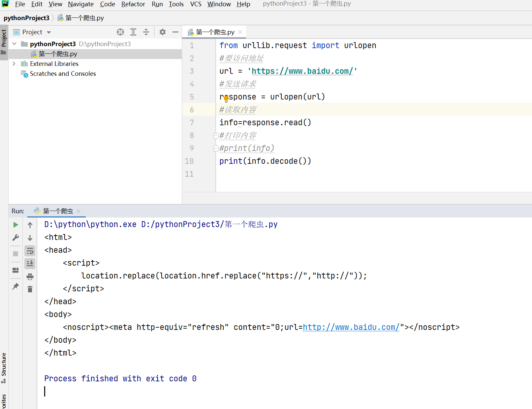Select External Libraries tree item
This screenshot has height=409, width=532.
[54, 64]
